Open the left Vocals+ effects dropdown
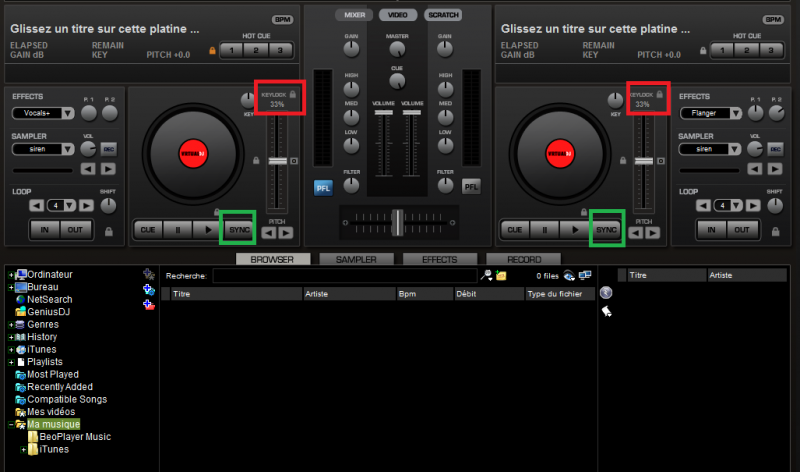 (68, 113)
